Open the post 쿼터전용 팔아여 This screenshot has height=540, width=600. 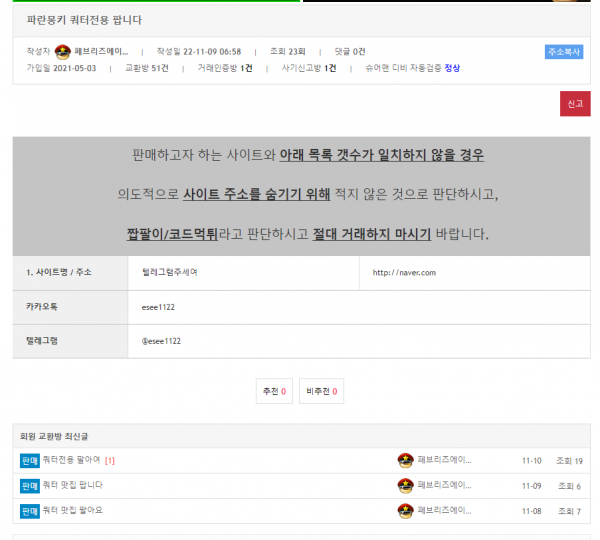(72, 459)
